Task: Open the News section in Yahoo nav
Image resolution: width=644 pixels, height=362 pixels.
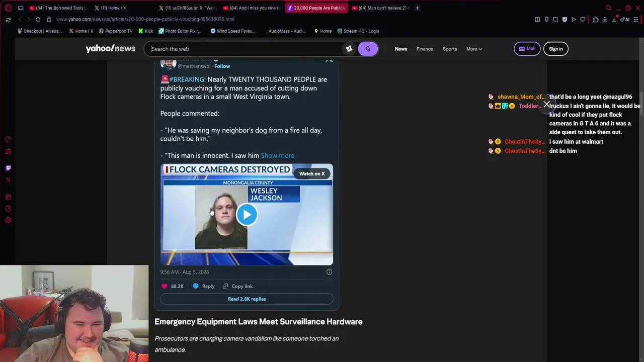Action: [401, 49]
